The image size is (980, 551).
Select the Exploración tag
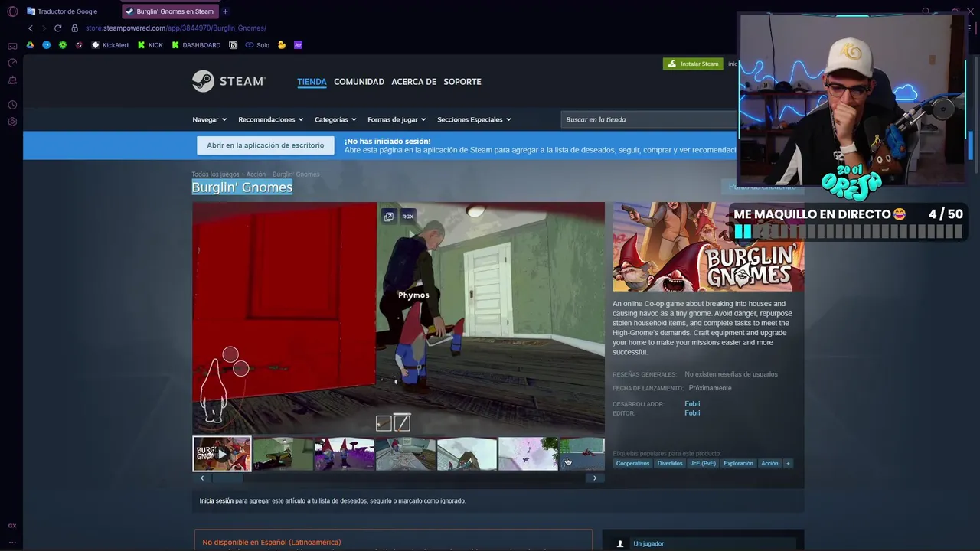click(x=738, y=463)
